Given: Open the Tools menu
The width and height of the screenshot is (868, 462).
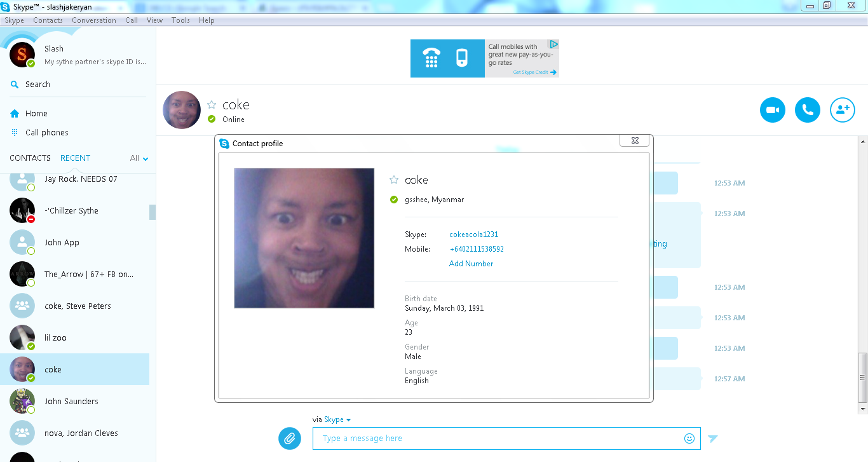Looking at the screenshot, I should pyautogui.click(x=180, y=20).
